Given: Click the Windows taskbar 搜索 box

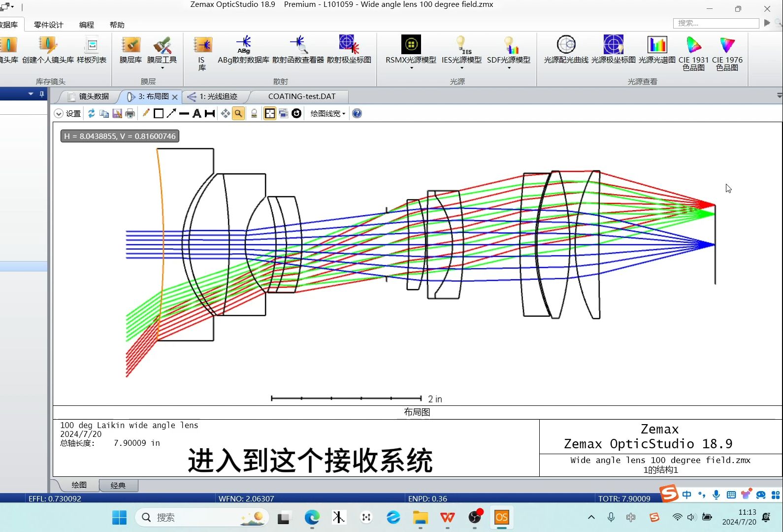Looking at the screenshot, I should [202, 517].
